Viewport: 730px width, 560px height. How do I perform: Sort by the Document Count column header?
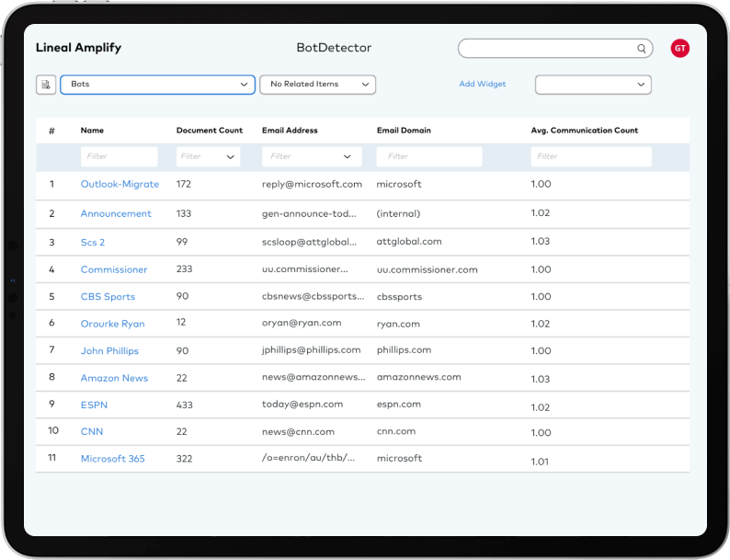[x=210, y=131]
